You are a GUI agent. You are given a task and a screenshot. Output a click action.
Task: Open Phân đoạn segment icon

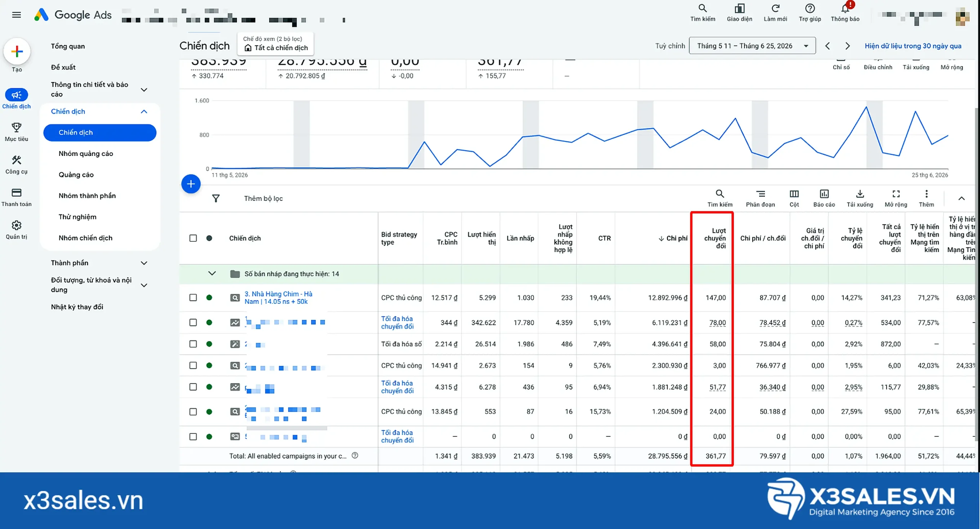(x=760, y=198)
